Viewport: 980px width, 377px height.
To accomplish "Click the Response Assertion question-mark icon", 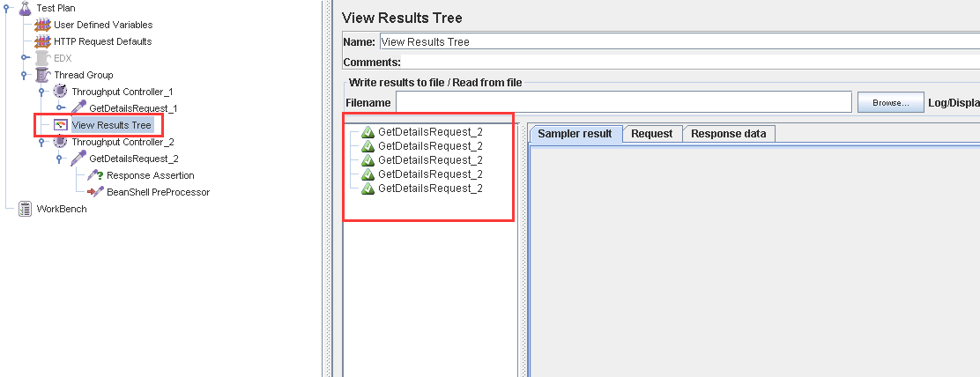I will (x=95, y=175).
